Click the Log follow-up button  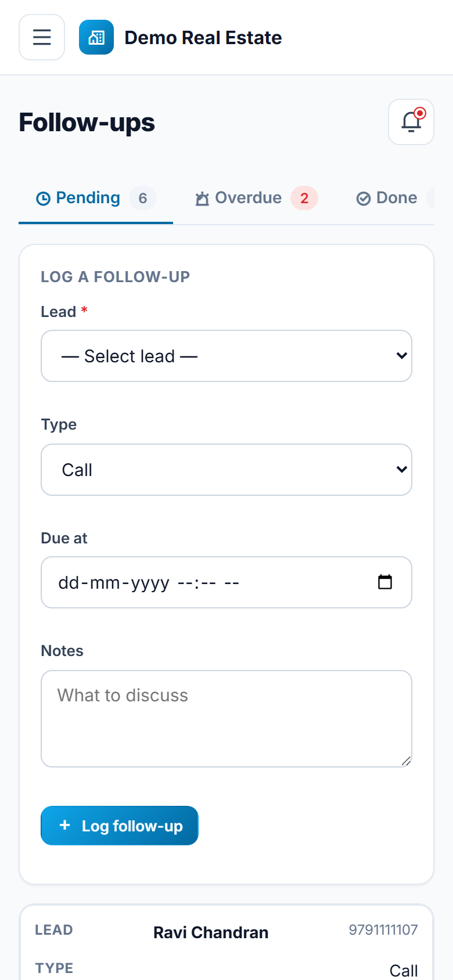coord(120,826)
